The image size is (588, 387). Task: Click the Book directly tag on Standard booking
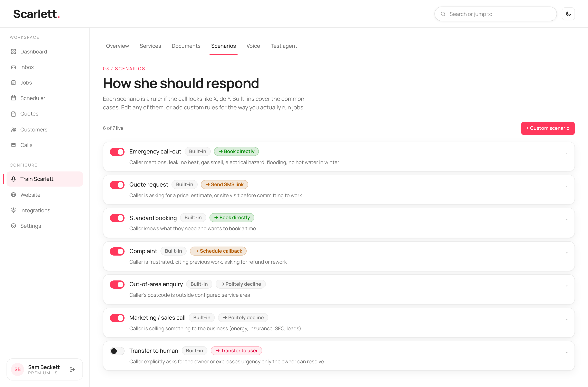[x=232, y=218]
